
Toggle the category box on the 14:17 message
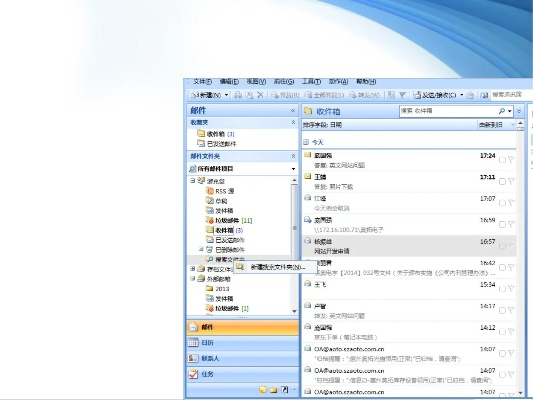(x=502, y=310)
